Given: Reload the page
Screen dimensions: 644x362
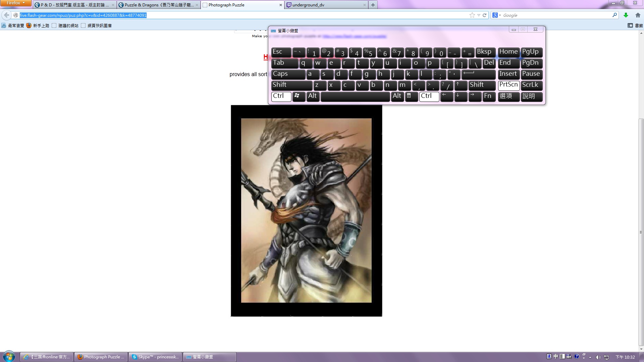Looking at the screenshot, I should coord(484,15).
